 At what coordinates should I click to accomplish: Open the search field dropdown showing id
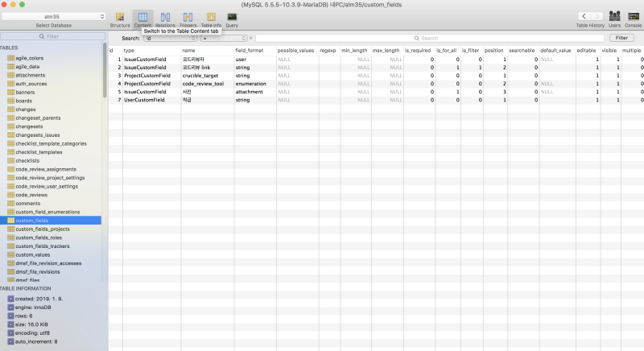[x=171, y=38]
